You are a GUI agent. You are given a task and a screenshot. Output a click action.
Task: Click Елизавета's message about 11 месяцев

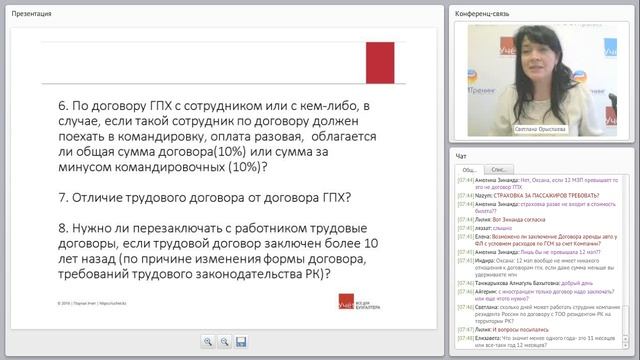click(536, 342)
